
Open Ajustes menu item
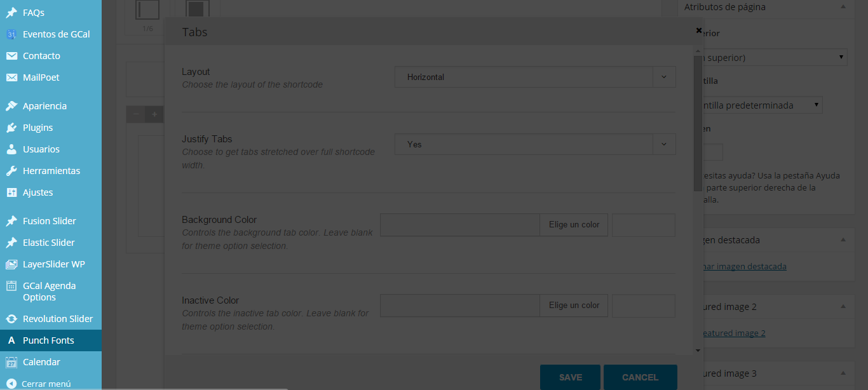[51, 192]
